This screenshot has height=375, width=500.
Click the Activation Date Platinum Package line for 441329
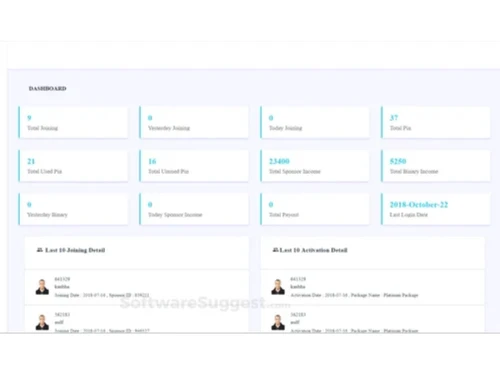pyautogui.click(x=354, y=295)
